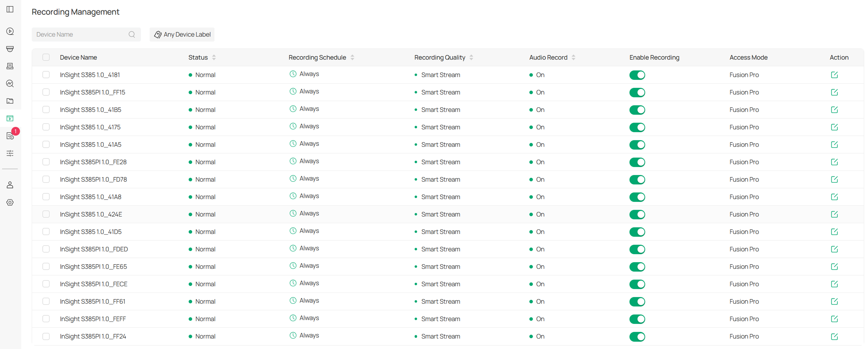Image resolution: width=868 pixels, height=349 pixels.
Task: Click device name InSight S385PI 1.0_FEFF
Action: (x=93, y=319)
